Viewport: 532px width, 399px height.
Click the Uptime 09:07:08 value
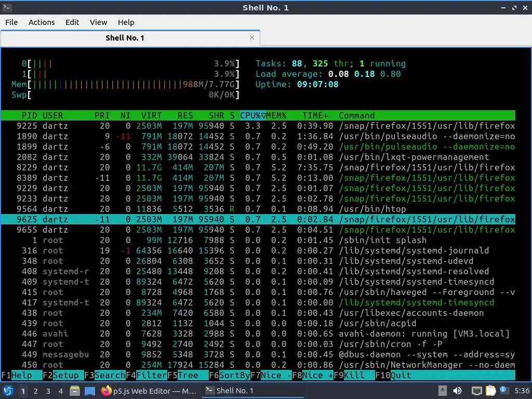coord(317,84)
